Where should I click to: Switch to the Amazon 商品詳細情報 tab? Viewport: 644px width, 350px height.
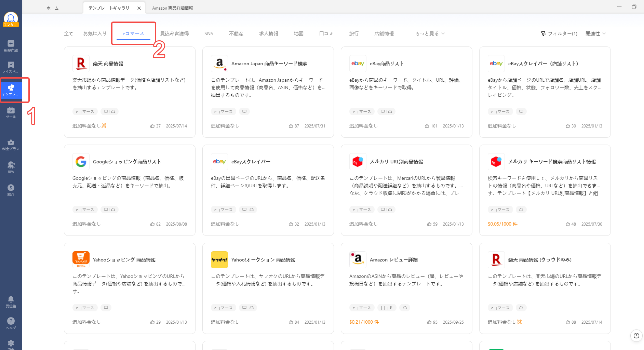tap(172, 8)
